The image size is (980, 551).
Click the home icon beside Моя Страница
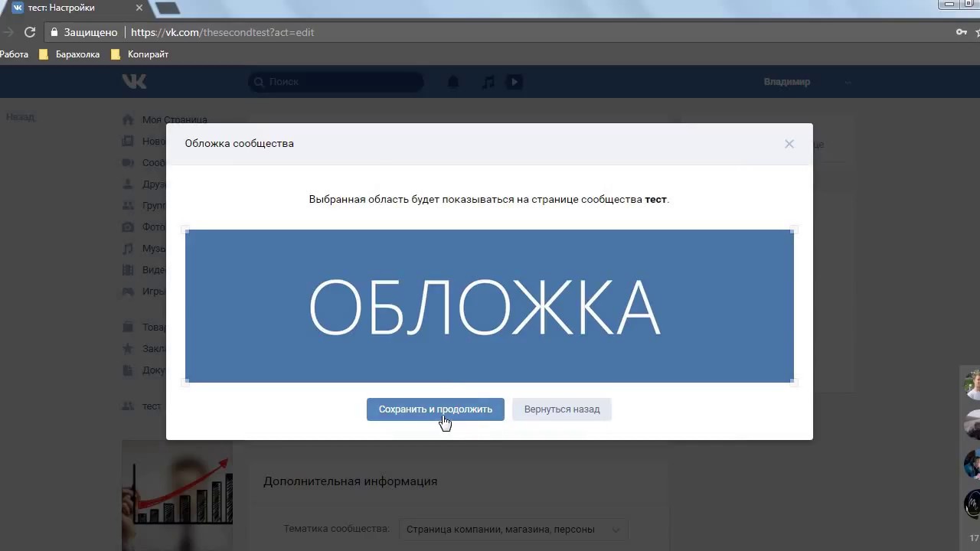[128, 120]
